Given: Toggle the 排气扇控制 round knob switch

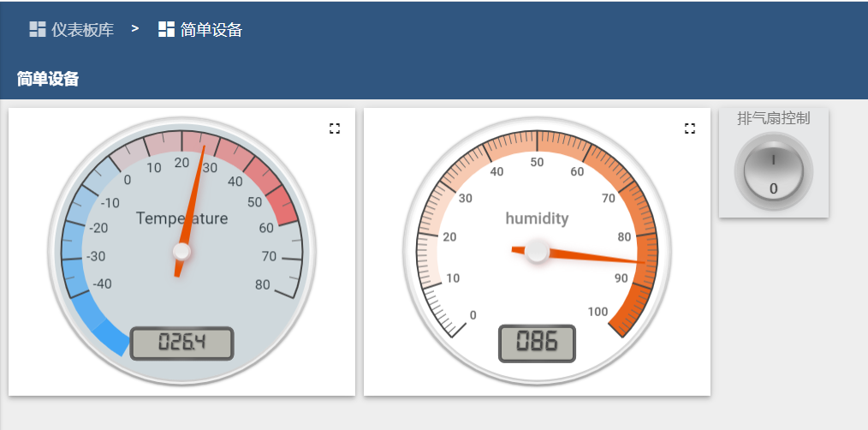Looking at the screenshot, I should [x=774, y=171].
